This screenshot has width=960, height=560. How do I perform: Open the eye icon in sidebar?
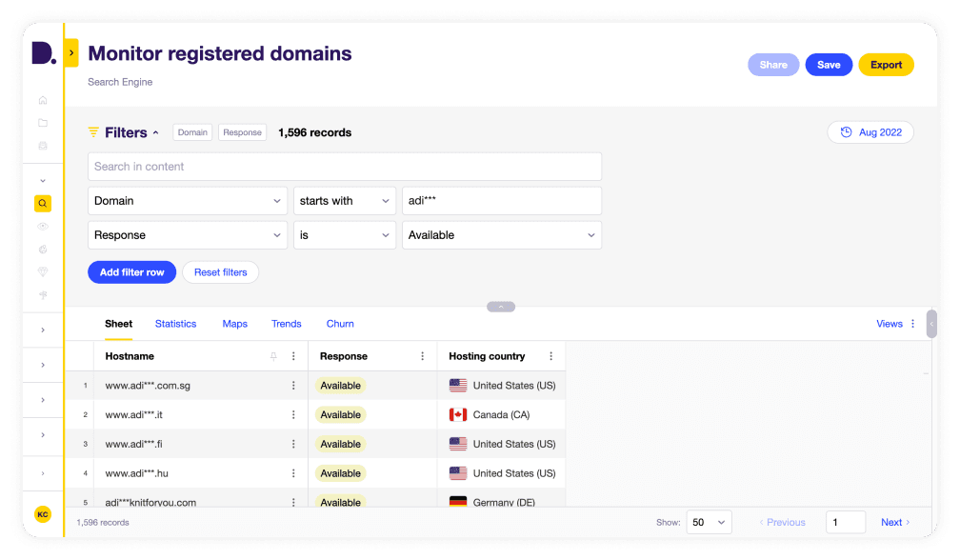(43, 227)
